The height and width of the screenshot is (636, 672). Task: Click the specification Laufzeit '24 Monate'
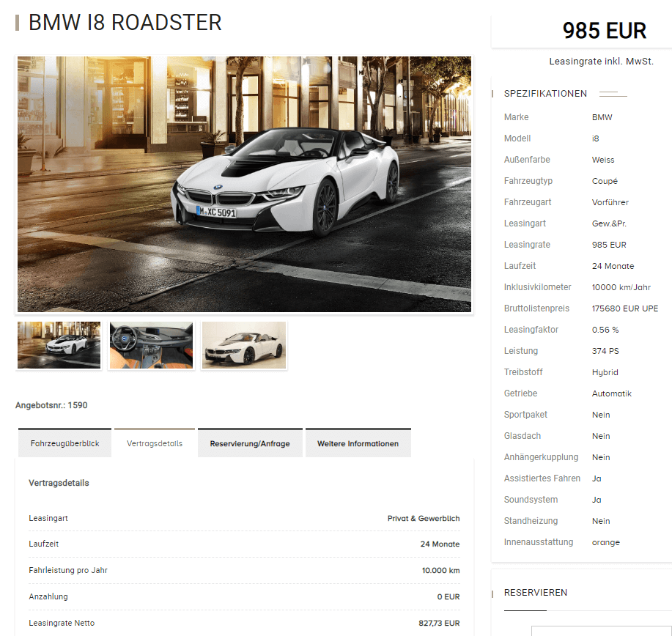click(613, 266)
